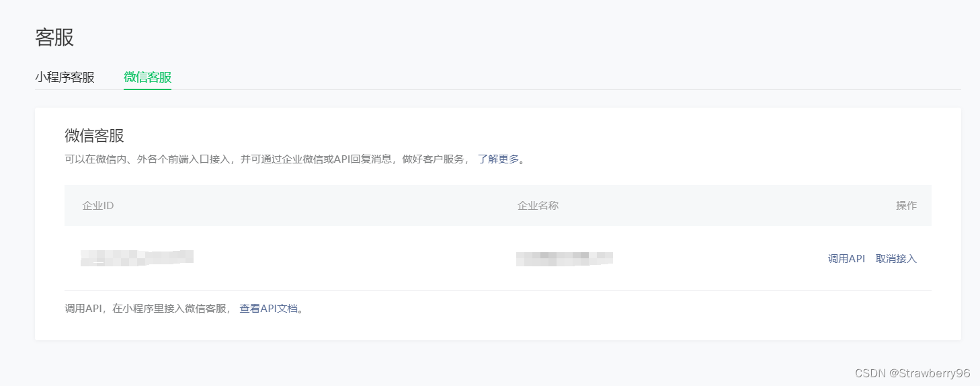Screen dimensions: 980x386
Task: Switch to the 小程序客服 tab
Action: pyautogui.click(x=65, y=77)
